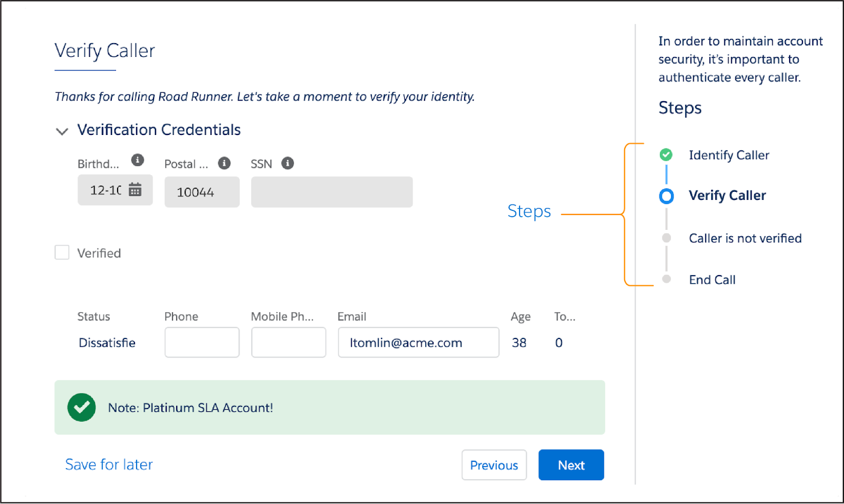
Task: Open the Save for later link
Action: click(109, 464)
